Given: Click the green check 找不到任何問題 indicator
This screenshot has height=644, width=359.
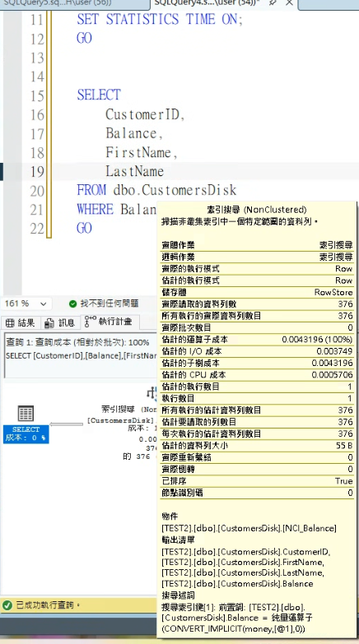Looking at the screenshot, I should [x=104, y=303].
